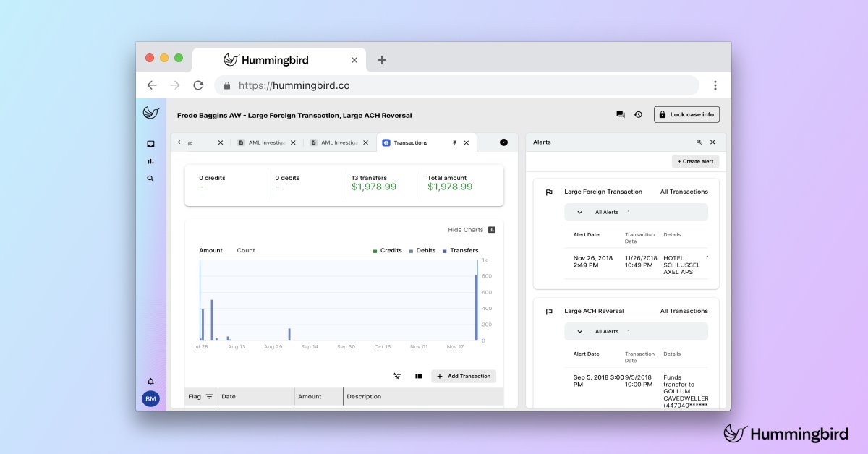This screenshot has height=454, width=868.
Task: Click the Hummingbird logo in the sidebar
Action: pos(150,112)
